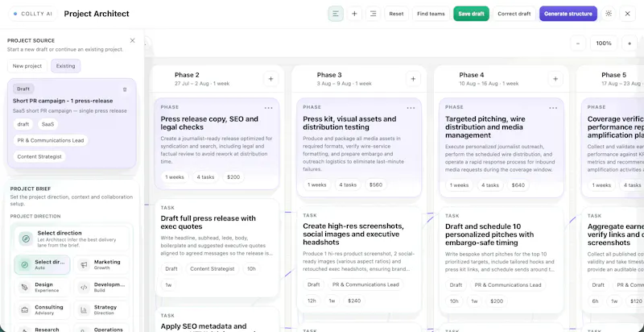
Task: Switch to New project tab
Action: tap(27, 66)
